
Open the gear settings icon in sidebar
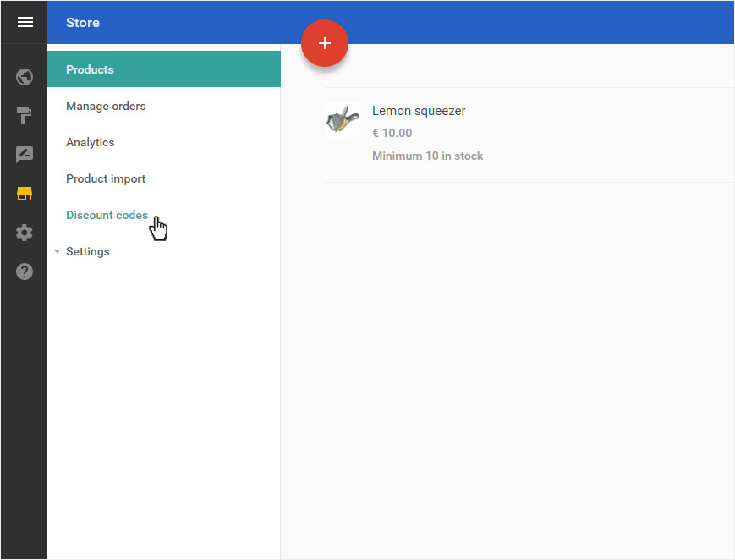coord(25,233)
